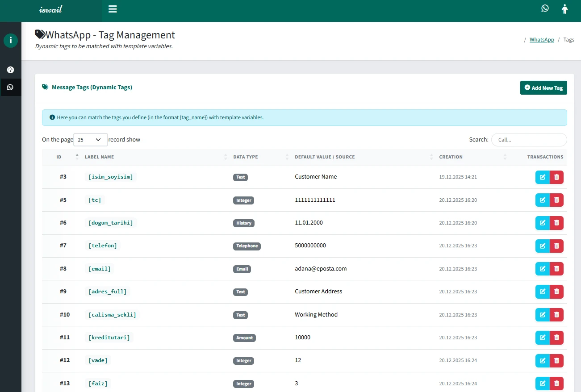Select WhatsApp icon in left sidebar
Image resolution: width=581 pixels, height=392 pixels.
pyautogui.click(x=11, y=87)
